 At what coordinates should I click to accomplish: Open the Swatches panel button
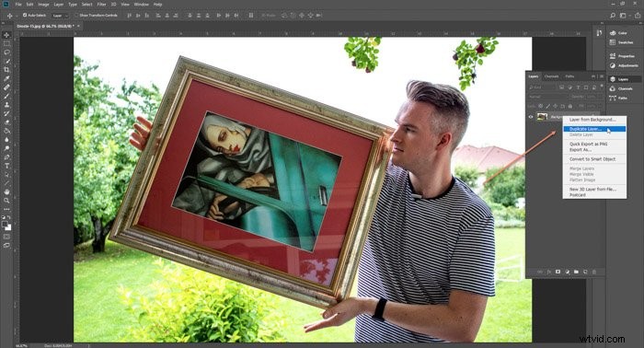pyautogui.click(x=621, y=42)
